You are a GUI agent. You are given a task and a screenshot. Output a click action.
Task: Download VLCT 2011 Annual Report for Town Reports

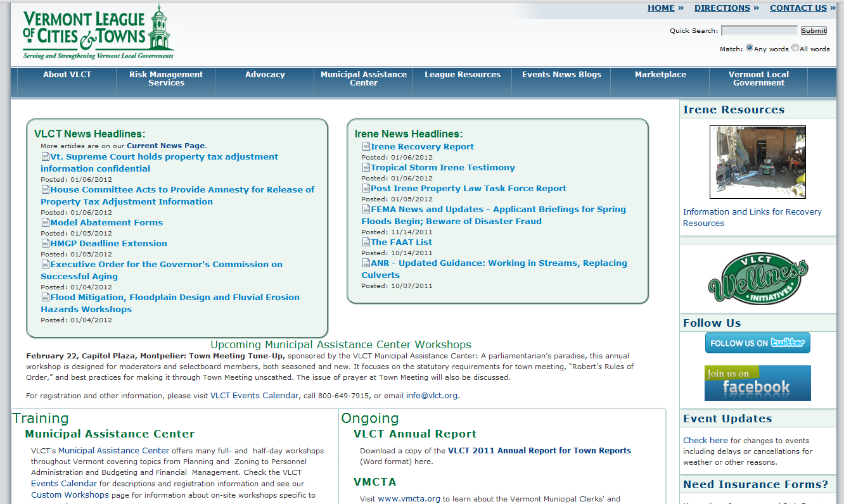point(539,451)
